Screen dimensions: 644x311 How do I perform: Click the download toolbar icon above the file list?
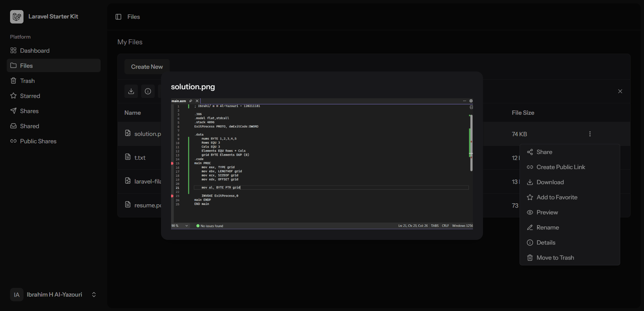[x=131, y=91]
